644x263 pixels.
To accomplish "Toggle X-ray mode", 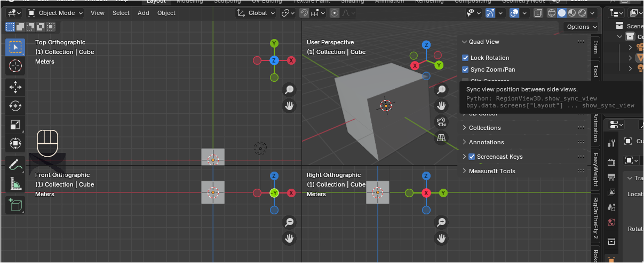I will pos(538,13).
